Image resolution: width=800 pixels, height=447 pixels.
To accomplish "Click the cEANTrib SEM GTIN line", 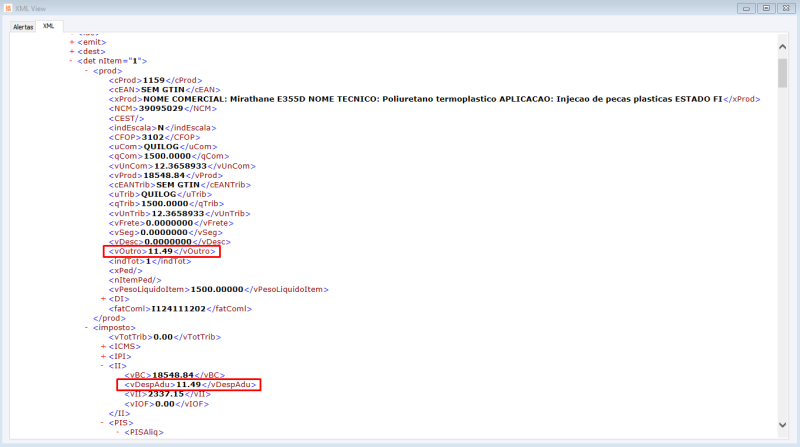I will [180, 185].
